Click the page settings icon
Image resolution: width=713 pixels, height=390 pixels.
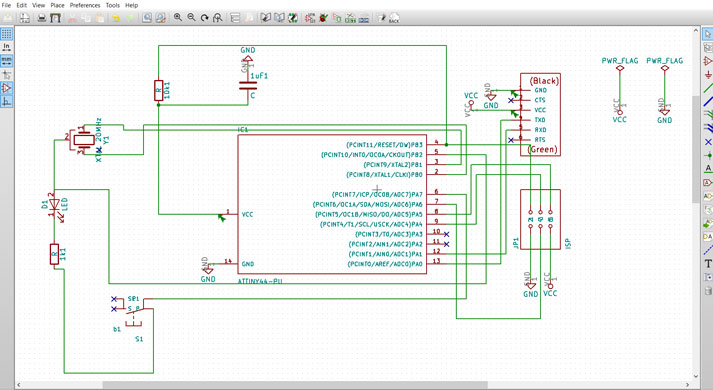click(x=25, y=18)
